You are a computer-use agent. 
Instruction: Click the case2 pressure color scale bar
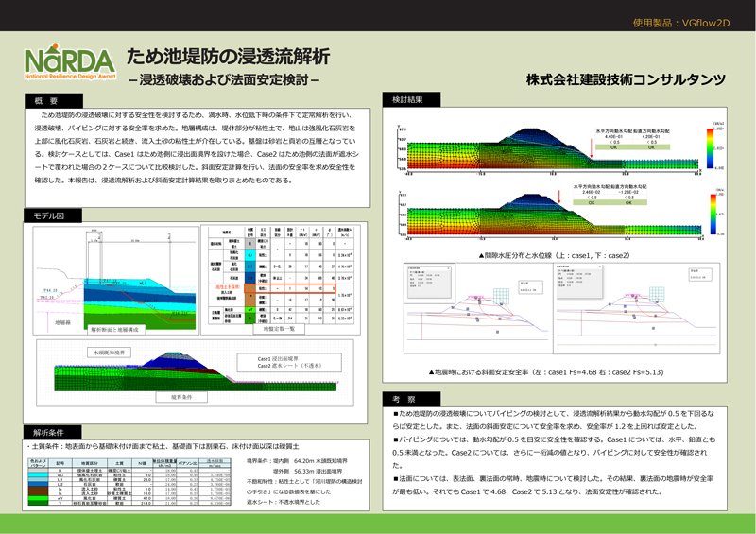713,215
